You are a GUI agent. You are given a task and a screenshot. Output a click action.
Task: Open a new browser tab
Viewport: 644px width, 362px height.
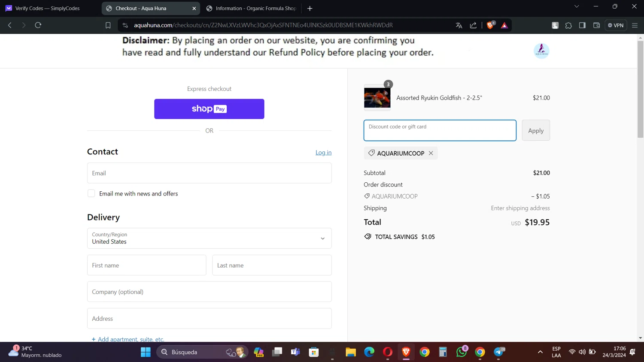click(310, 8)
